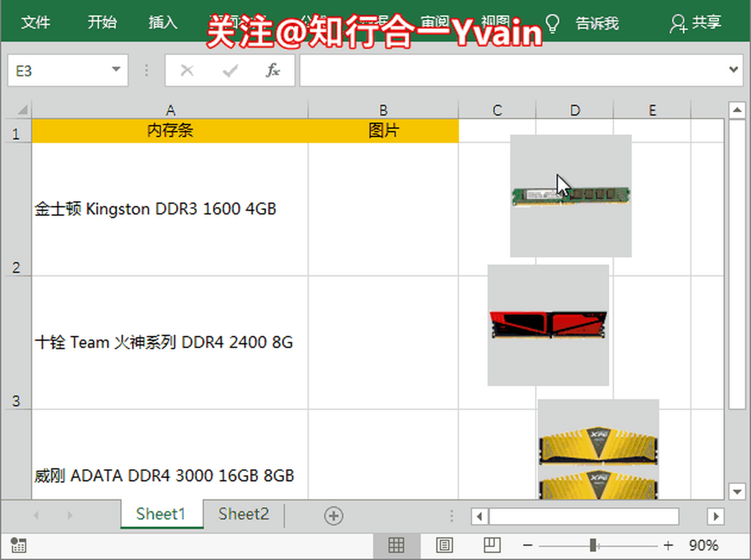Select column A header
751x560 pixels.
tap(170, 110)
